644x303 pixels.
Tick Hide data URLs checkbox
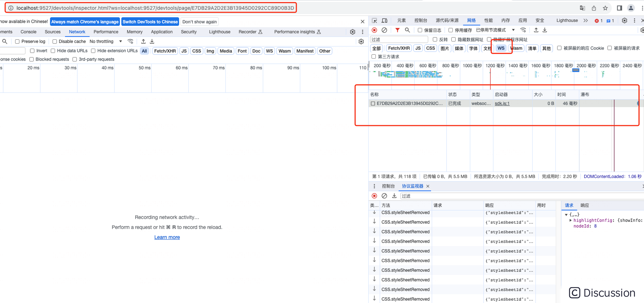coord(53,51)
